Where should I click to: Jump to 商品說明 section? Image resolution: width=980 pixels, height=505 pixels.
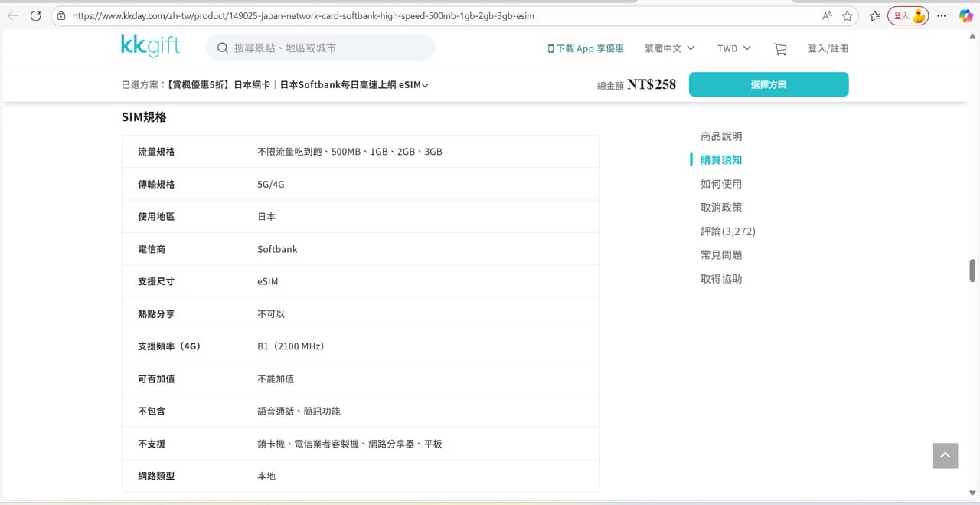pos(721,136)
